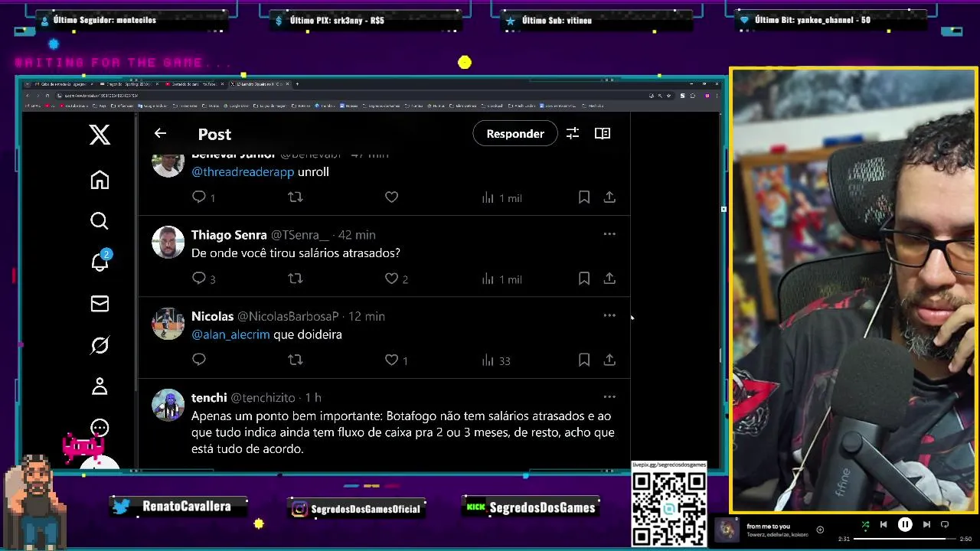The image size is (980, 551).
Task: Repost Thiago Senra's tweet
Action: [296, 279]
